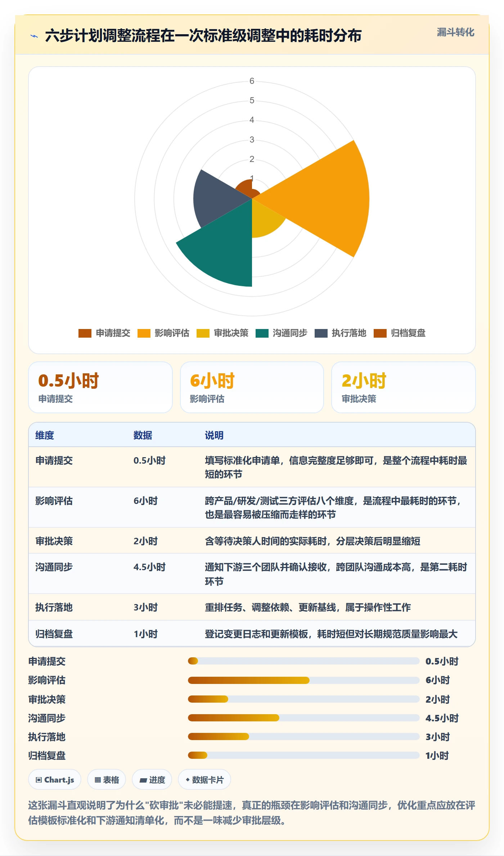Select the Chart.js tag
The width and height of the screenshot is (504, 856).
click(55, 780)
